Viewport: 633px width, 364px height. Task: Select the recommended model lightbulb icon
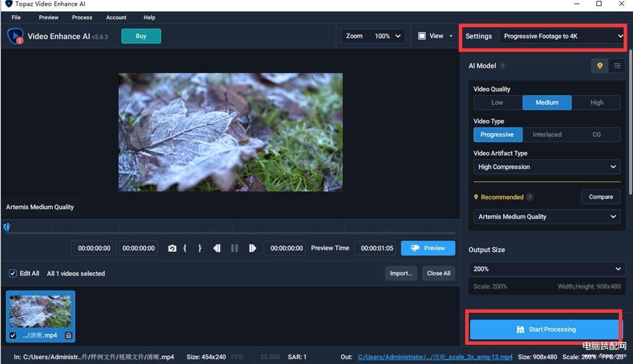click(600, 66)
